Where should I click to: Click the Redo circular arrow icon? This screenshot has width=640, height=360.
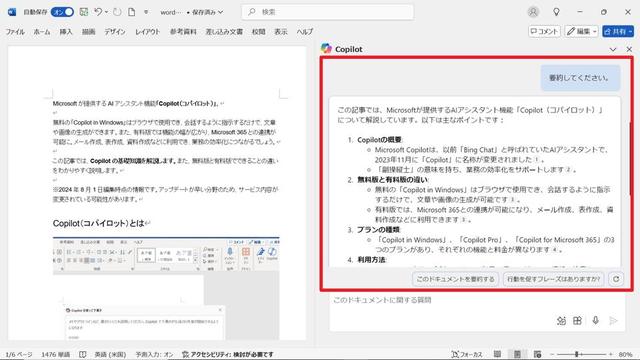(x=118, y=12)
